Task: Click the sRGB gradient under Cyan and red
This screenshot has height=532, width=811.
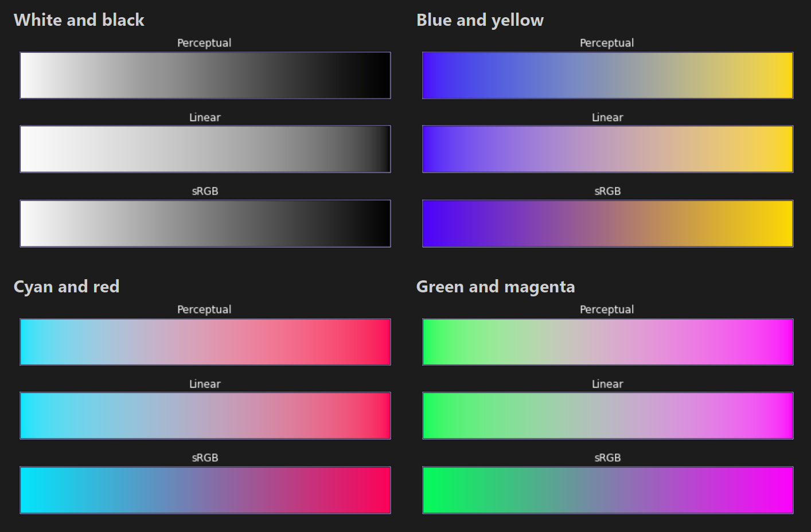Action: click(205, 489)
